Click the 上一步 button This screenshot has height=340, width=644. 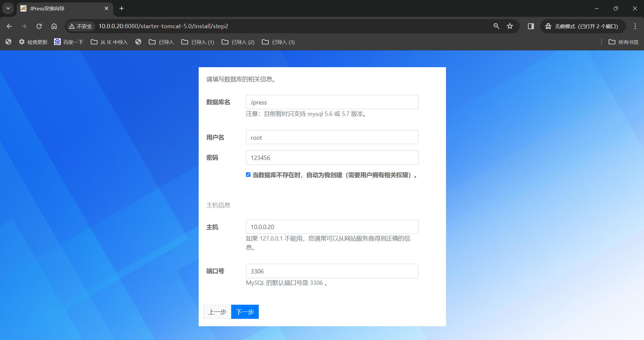click(217, 312)
